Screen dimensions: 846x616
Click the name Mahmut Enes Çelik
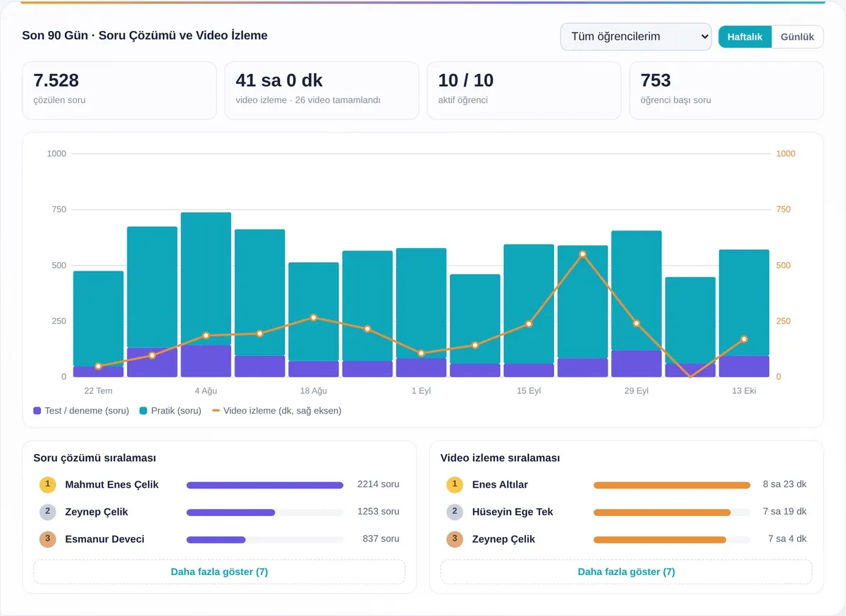coord(111,485)
